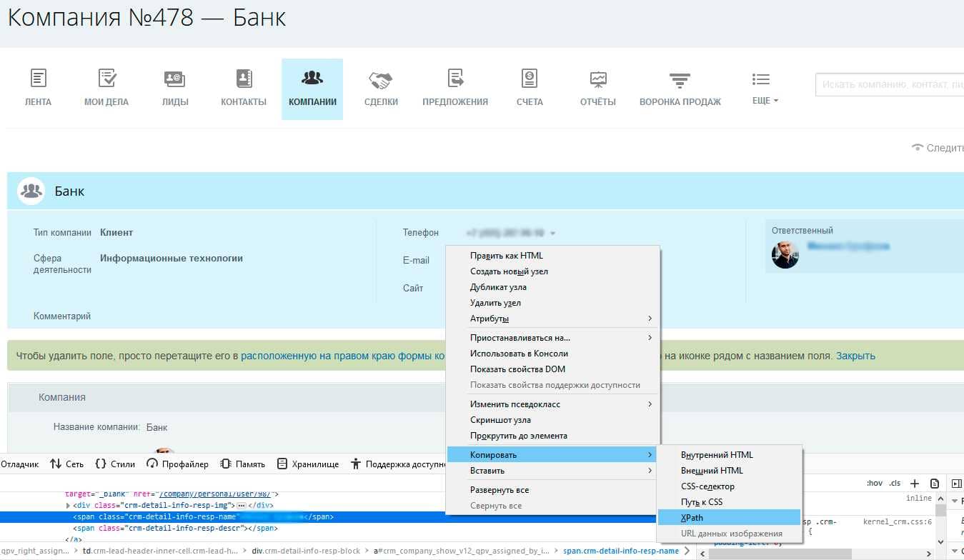
Task: Open the kernel_crm.css:6 source link
Action: tap(898, 522)
